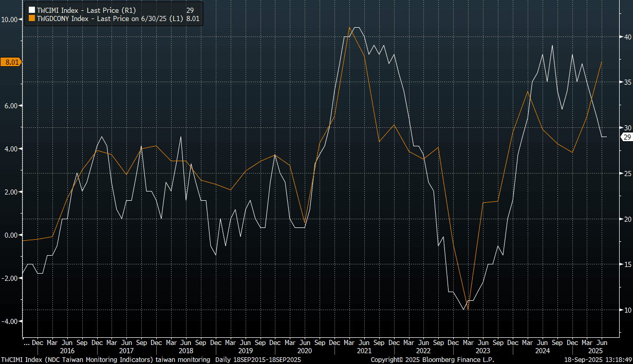Click the 18-Sep-2025 timestamp in footer

(x=598, y=360)
